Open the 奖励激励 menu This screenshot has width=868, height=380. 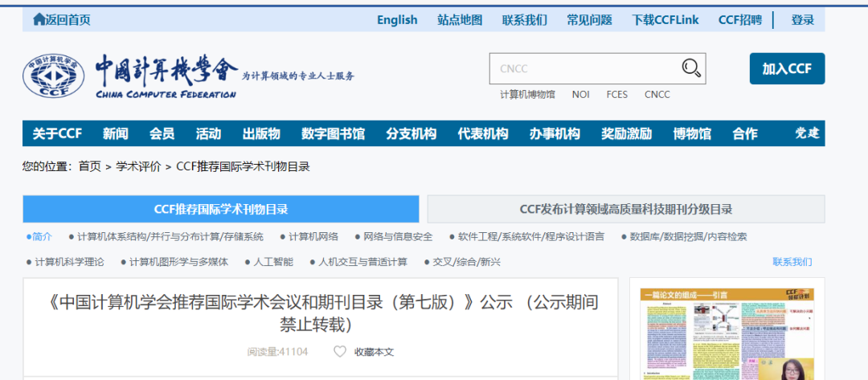[627, 133]
